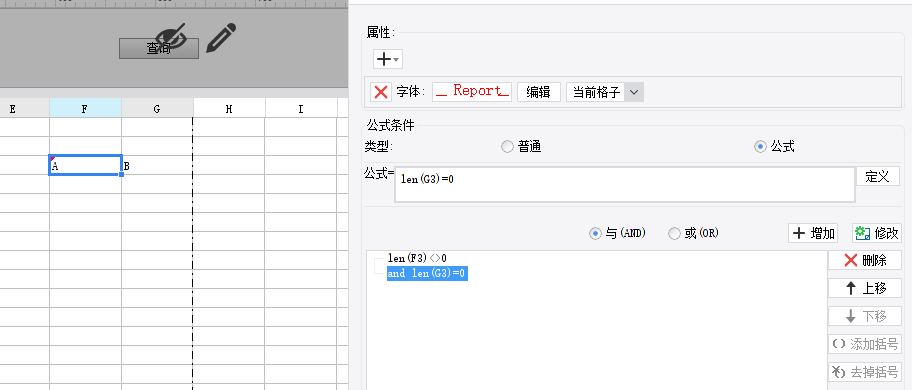Click the Report font preview box
Screen dimensions: 912x390
coord(472,92)
